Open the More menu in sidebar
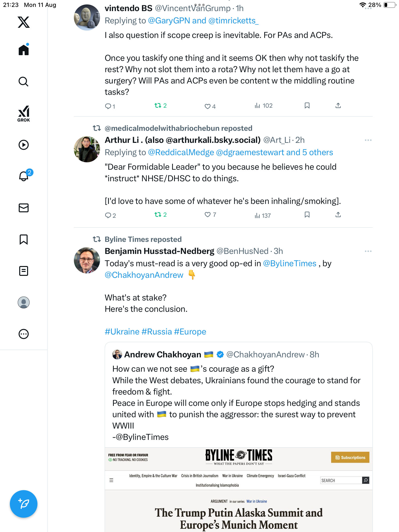Screen dimensions: 399x532 (x=24, y=334)
